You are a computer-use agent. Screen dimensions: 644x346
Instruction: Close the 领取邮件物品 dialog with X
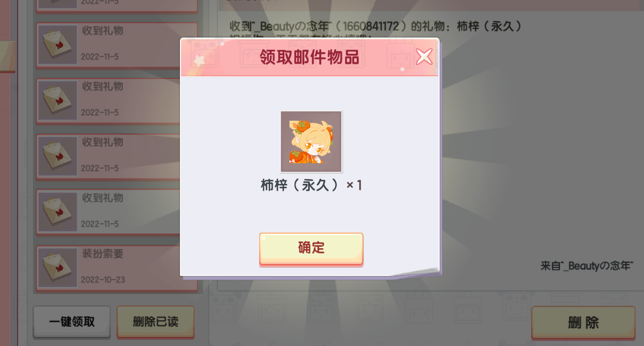[x=424, y=57]
